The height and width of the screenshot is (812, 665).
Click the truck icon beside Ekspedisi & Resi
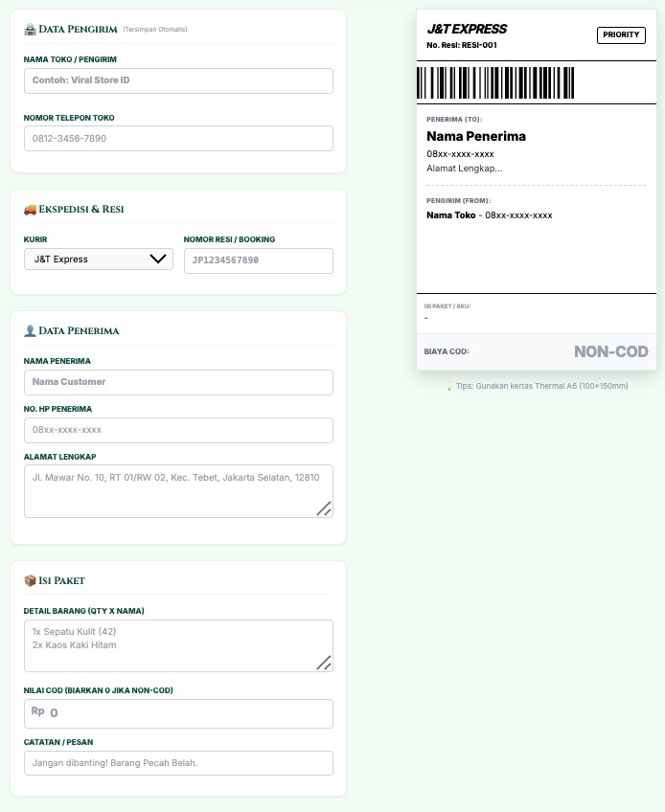[30, 209]
